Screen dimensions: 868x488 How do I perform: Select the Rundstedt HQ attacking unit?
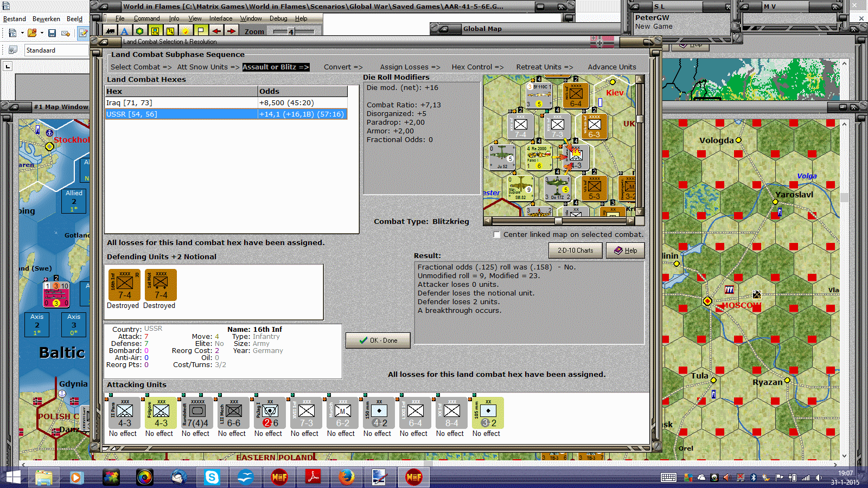click(196, 413)
